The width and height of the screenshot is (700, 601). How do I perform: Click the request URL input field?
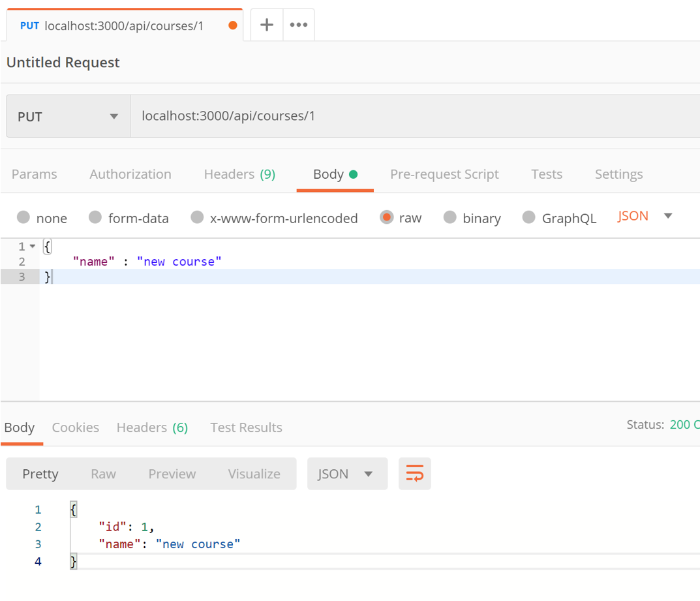(415, 116)
